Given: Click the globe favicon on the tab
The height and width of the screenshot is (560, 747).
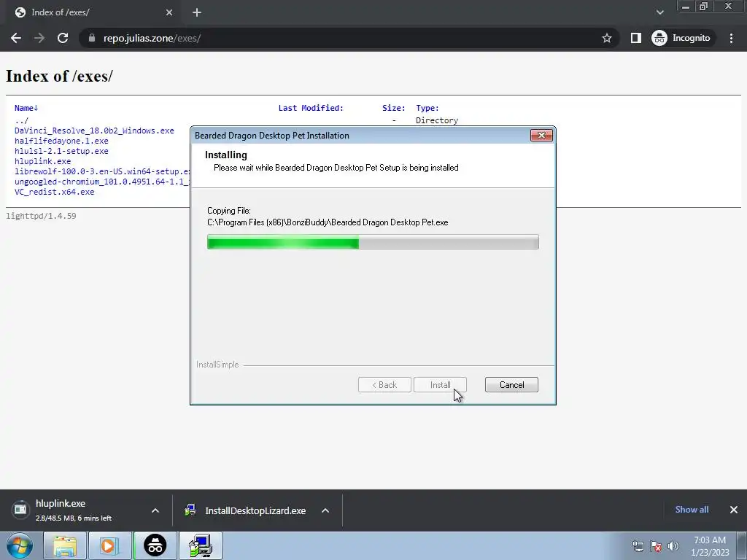Looking at the screenshot, I should coord(20,12).
